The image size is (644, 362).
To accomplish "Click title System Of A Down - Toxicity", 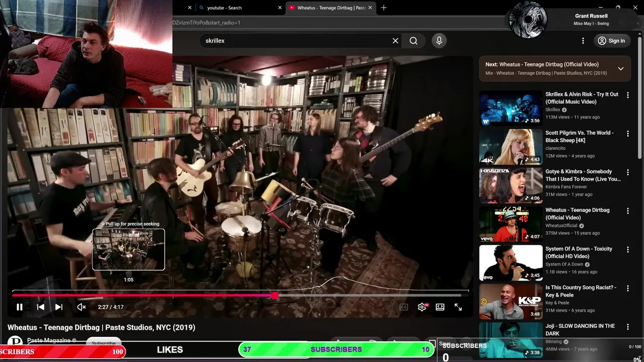I will (x=579, y=252).
